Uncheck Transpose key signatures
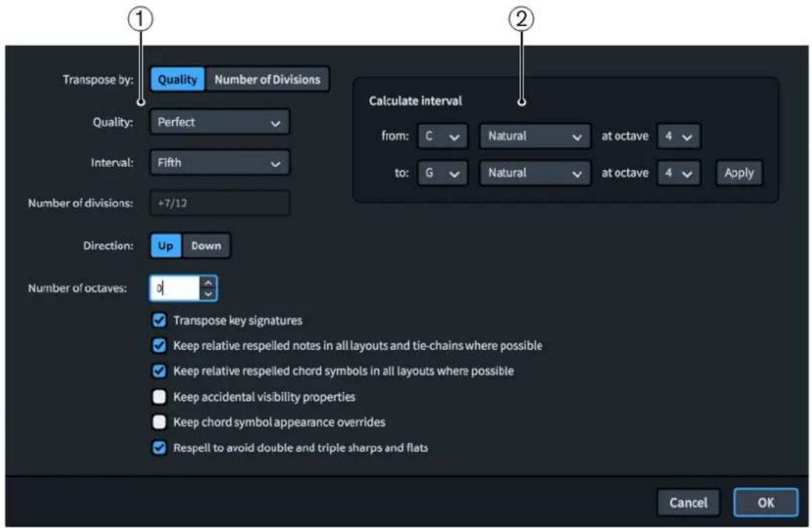Image resolution: width=812 pixels, height=528 pixels. (159, 320)
